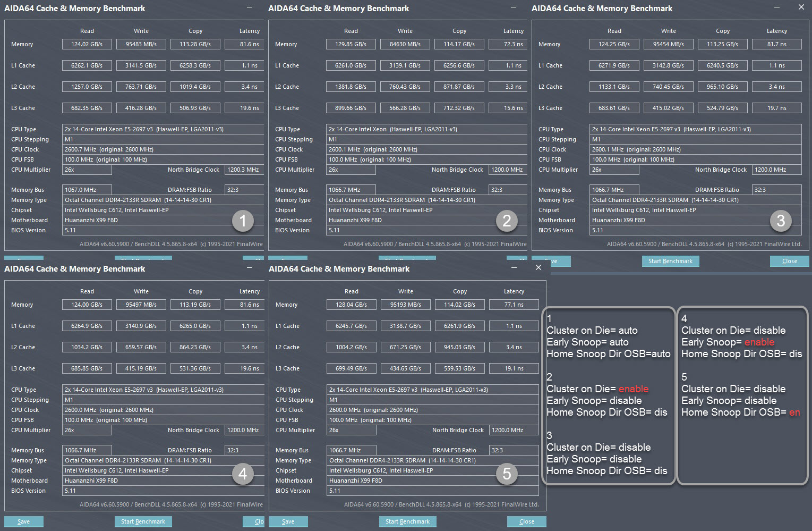
Task: Click the 95497 MB/s Memory Write value
Action: click(141, 305)
